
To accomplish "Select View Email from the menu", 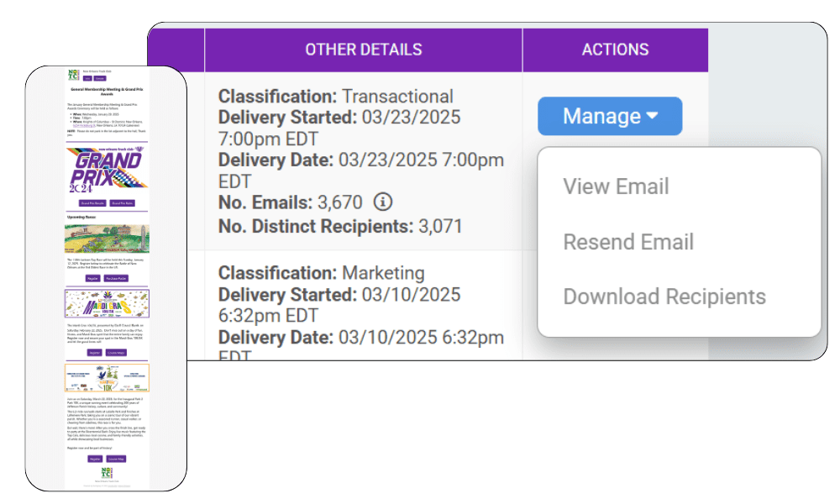I will 616,186.
